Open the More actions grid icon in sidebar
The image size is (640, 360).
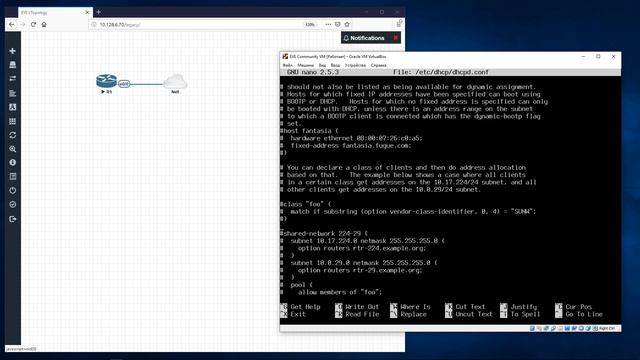click(13, 121)
